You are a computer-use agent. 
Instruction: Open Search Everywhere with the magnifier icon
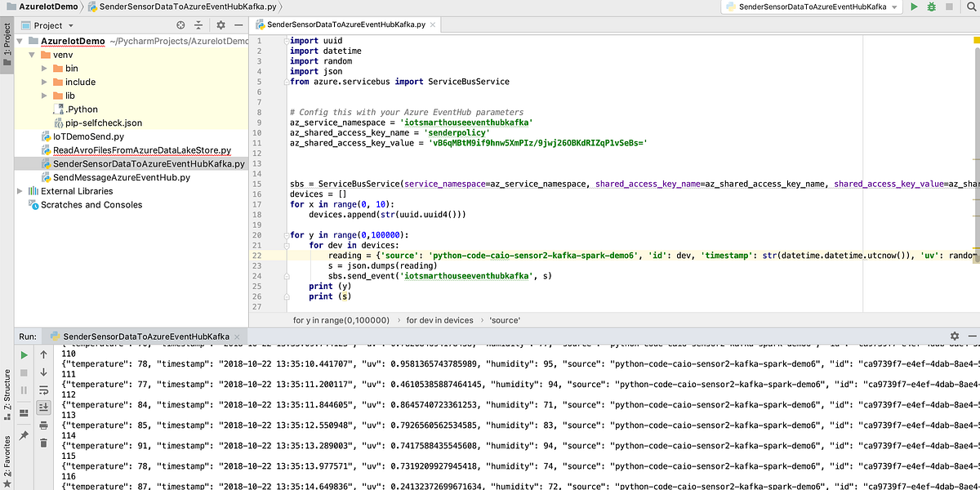click(x=971, y=7)
